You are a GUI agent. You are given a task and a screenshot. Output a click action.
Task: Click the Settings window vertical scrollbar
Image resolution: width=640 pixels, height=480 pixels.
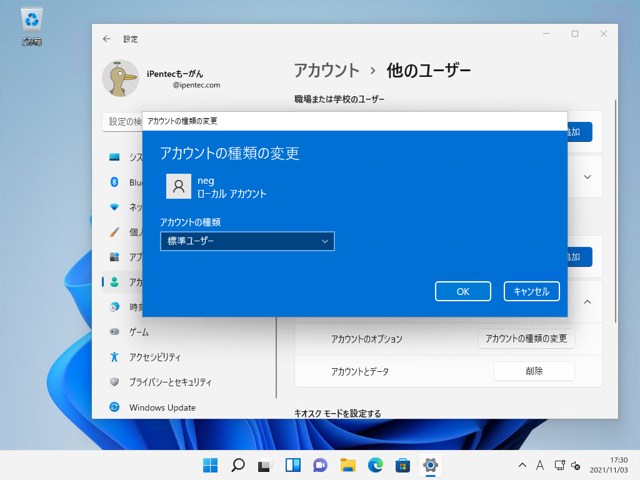pyautogui.click(x=615, y=211)
